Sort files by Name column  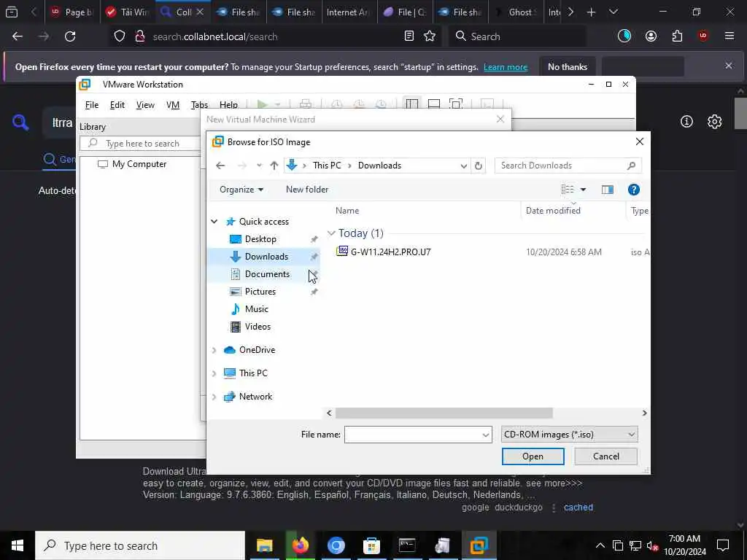tap(347, 211)
